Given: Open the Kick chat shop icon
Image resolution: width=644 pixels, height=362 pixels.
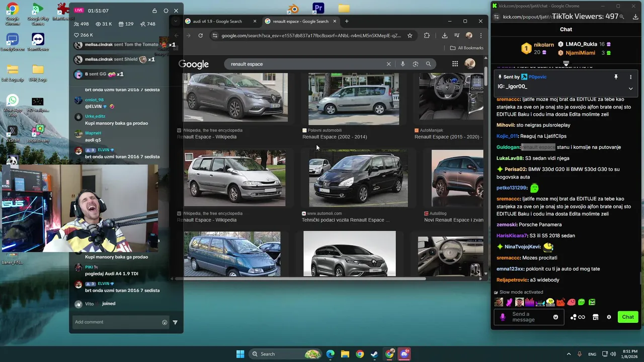Looking at the screenshot, I should pyautogui.click(x=595, y=317).
